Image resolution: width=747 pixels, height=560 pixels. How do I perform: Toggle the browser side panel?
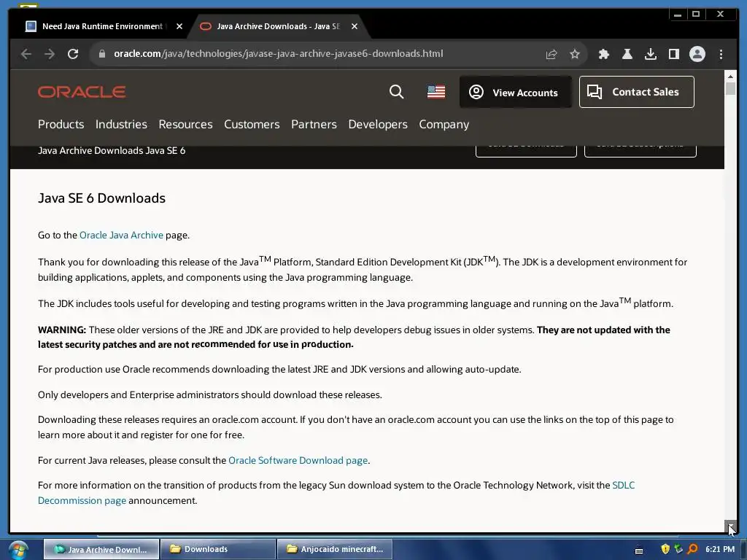coord(673,54)
